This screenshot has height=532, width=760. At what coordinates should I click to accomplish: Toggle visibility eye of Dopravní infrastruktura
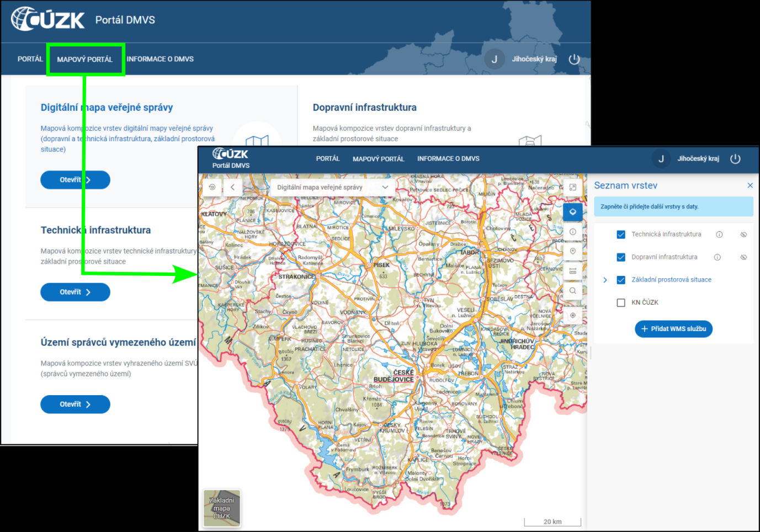(x=743, y=257)
